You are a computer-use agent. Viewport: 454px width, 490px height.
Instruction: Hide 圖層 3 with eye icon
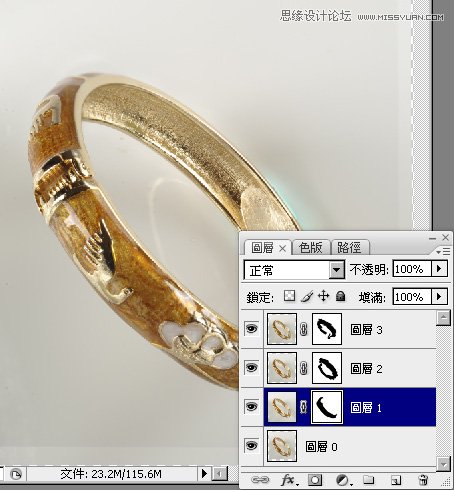point(251,329)
